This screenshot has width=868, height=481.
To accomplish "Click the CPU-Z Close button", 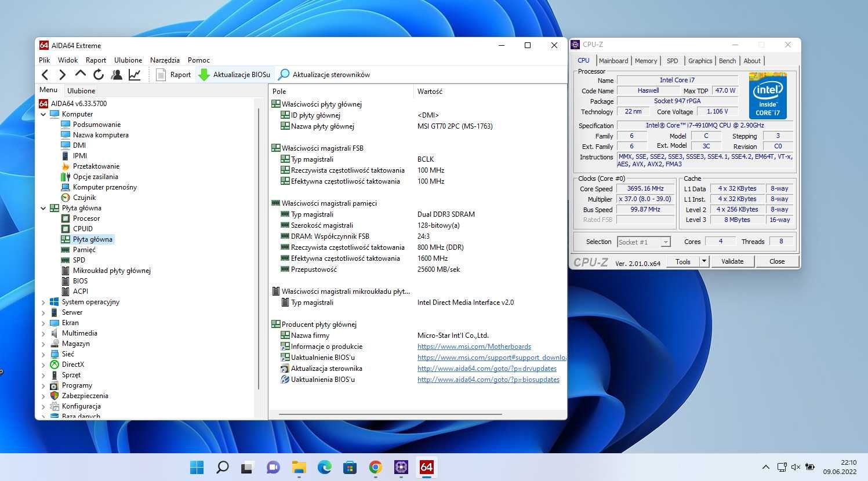I will click(777, 261).
